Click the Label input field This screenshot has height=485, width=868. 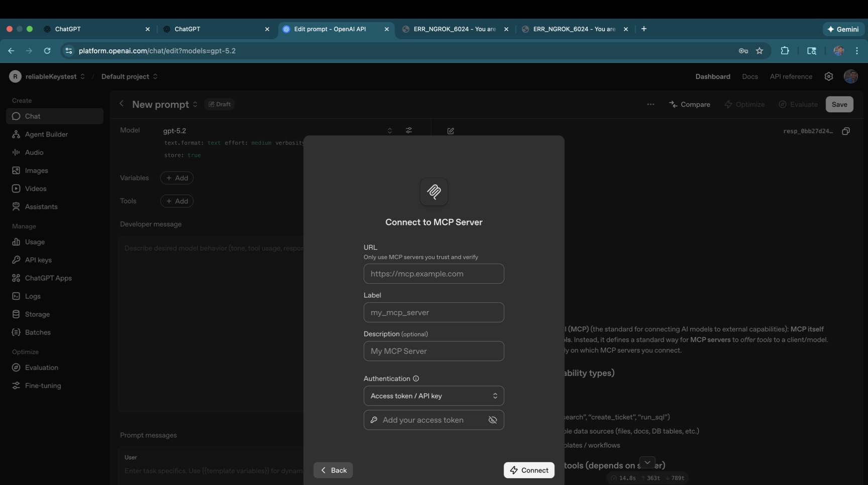[433, 313]
